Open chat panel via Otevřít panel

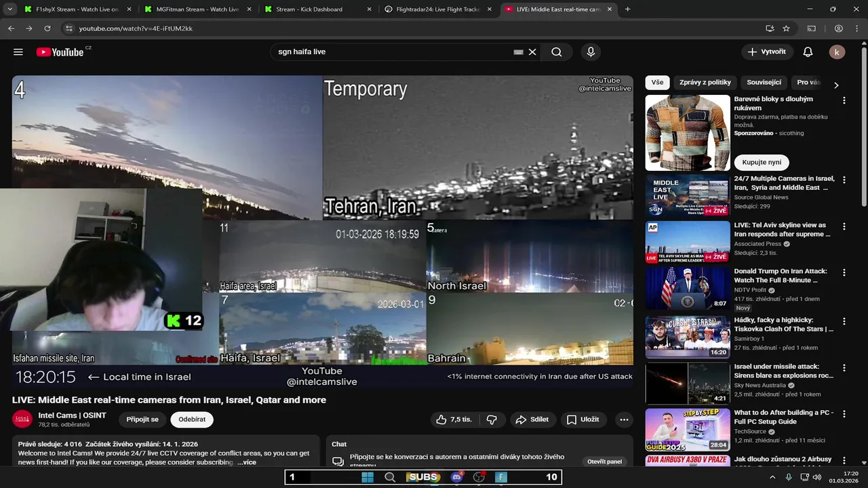tap(604, 462)
